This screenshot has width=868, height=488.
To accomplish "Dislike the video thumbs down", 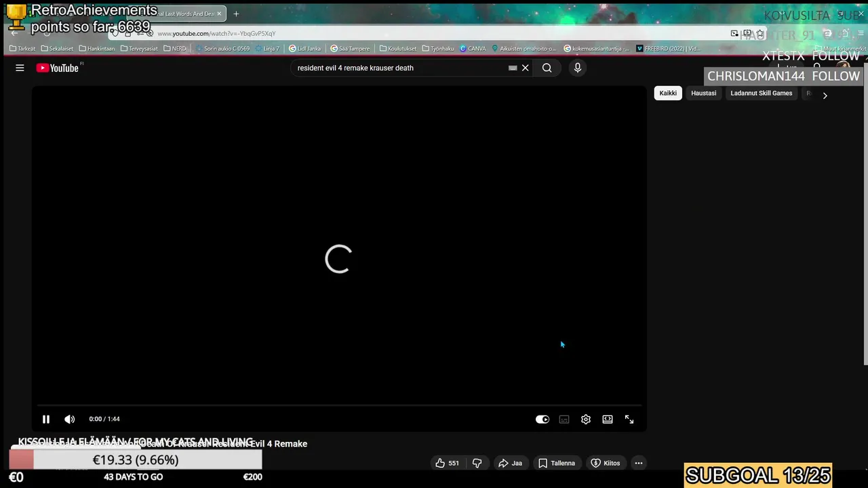I will [x=477, y=463].
